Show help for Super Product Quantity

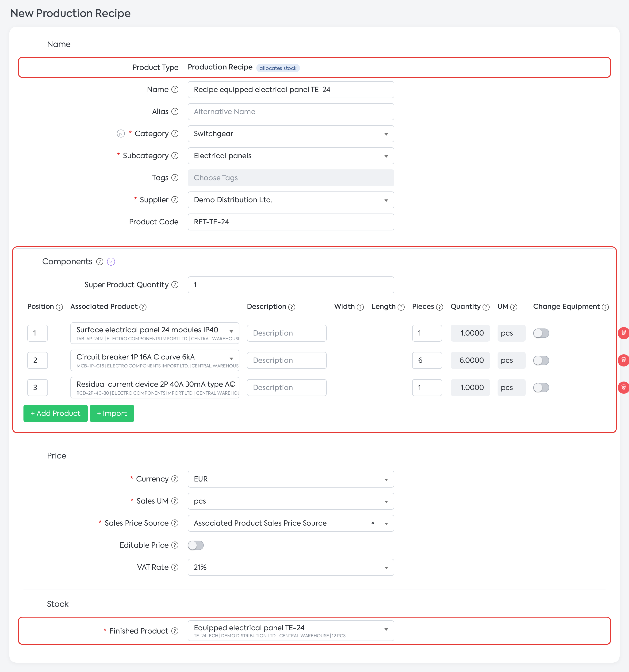click(x=175, y=285)
